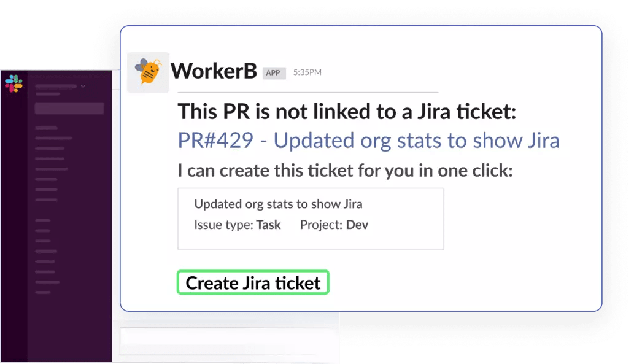This screenshot has width=634, height=364.
Task: Click the heading This PR is not linked to a Jira ticket
Action: click(347, 112)
